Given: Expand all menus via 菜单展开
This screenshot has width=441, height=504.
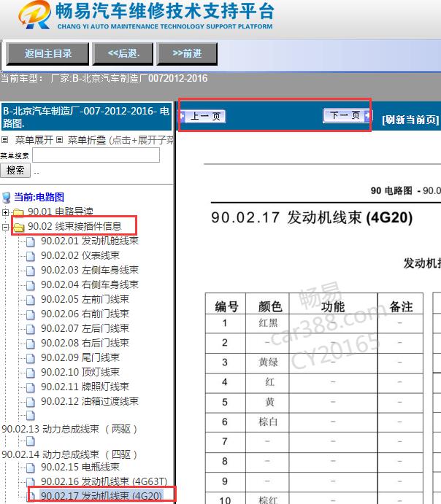Looking at the screenshot, I should 34,140.
